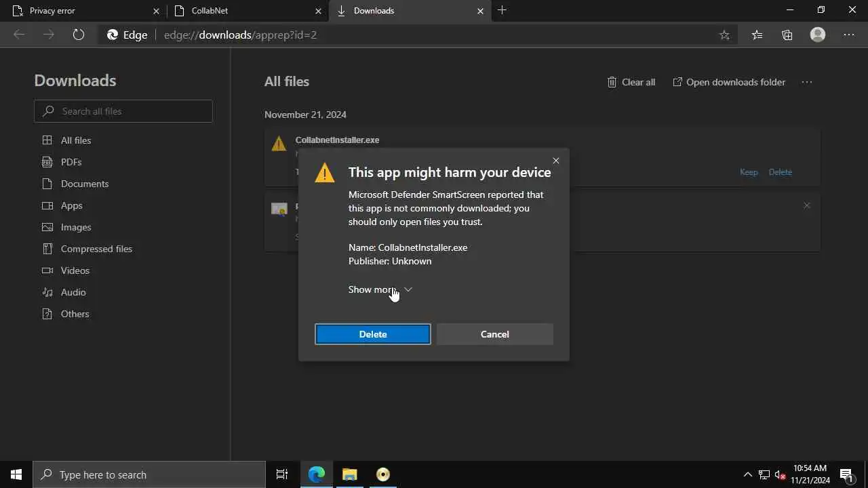Show hidden system tray icons
The height and width of the screenshot is (488, 868).
click(x=747, y=474)
